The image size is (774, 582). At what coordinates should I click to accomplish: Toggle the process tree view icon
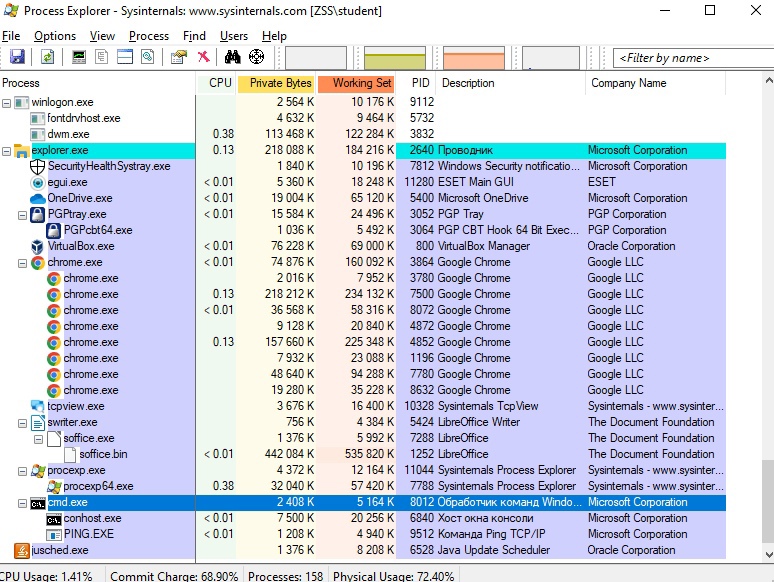[102, 57]
